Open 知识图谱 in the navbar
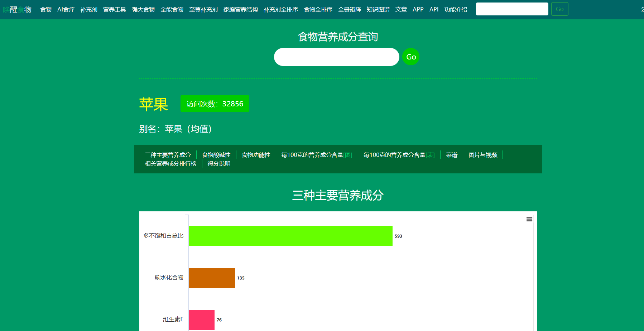The height and width of the screenshot is (331, 644). click(x=378, y=10)
